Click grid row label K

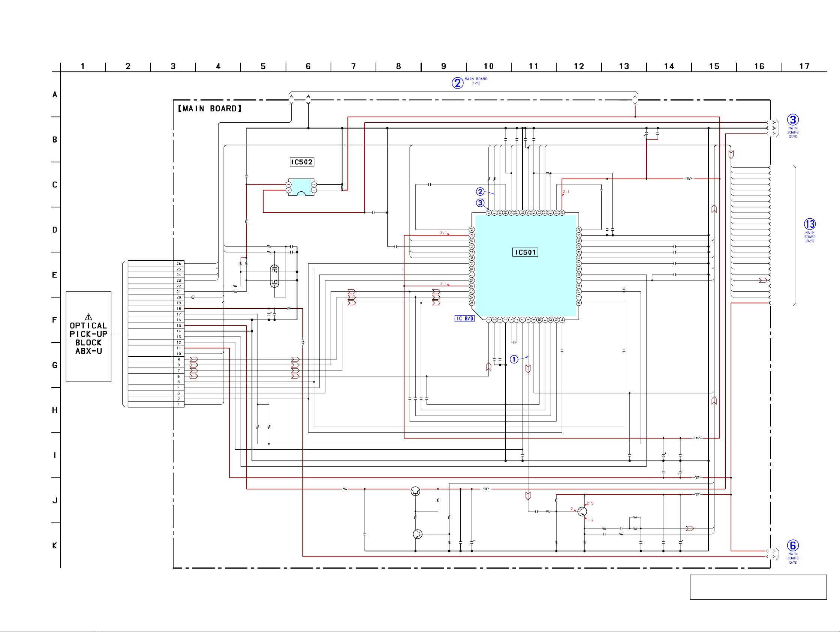55,545
